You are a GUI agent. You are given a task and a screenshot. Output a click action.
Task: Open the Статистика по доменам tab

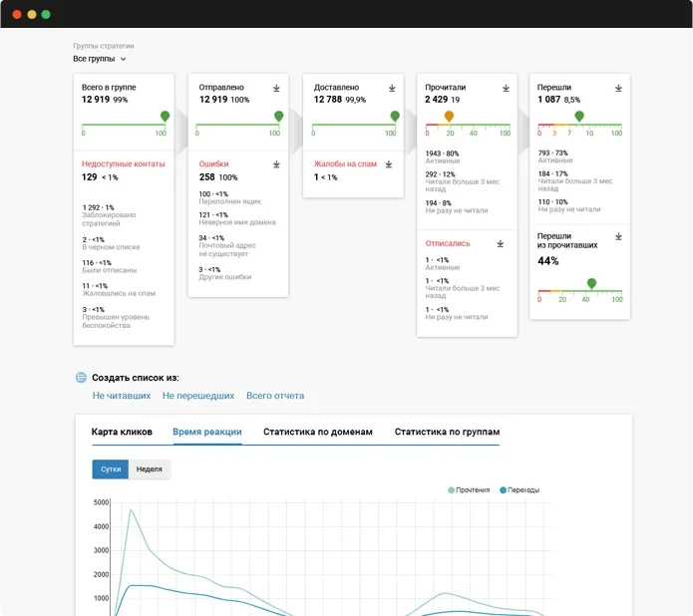[x=317, y=432]
